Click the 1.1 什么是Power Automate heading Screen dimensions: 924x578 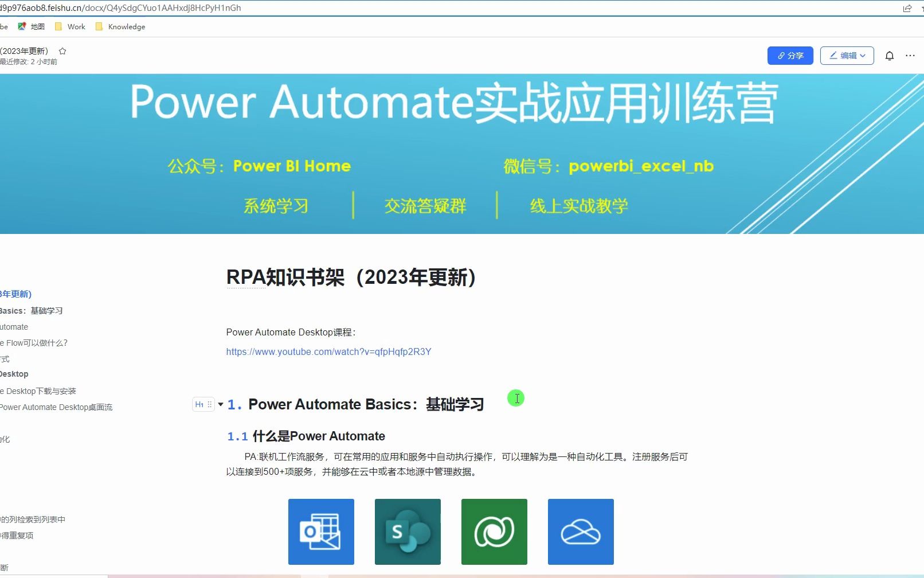click(x=306, y=436)
